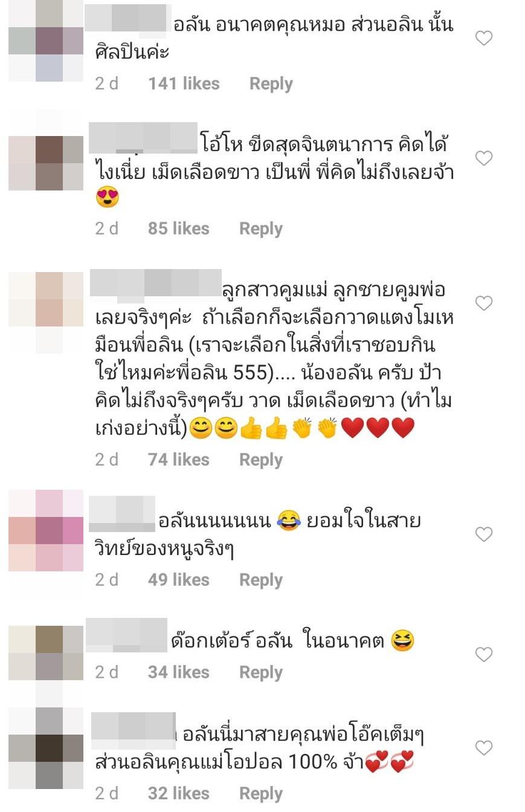Image resolution: width=525 pixels, height=812 pixels.
Task: Open the last commenter's blurred username
Action: click(134, 728)
